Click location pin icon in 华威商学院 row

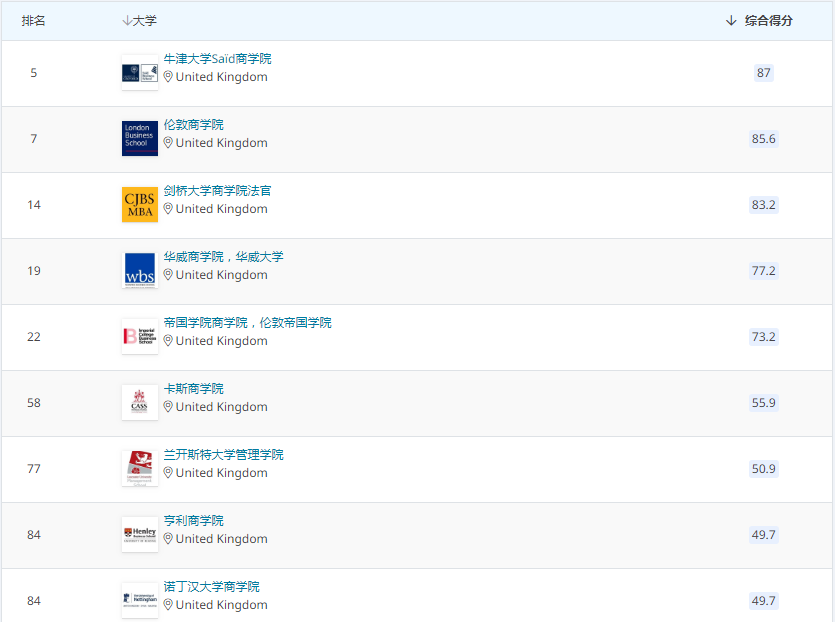[x=168, y=275]
